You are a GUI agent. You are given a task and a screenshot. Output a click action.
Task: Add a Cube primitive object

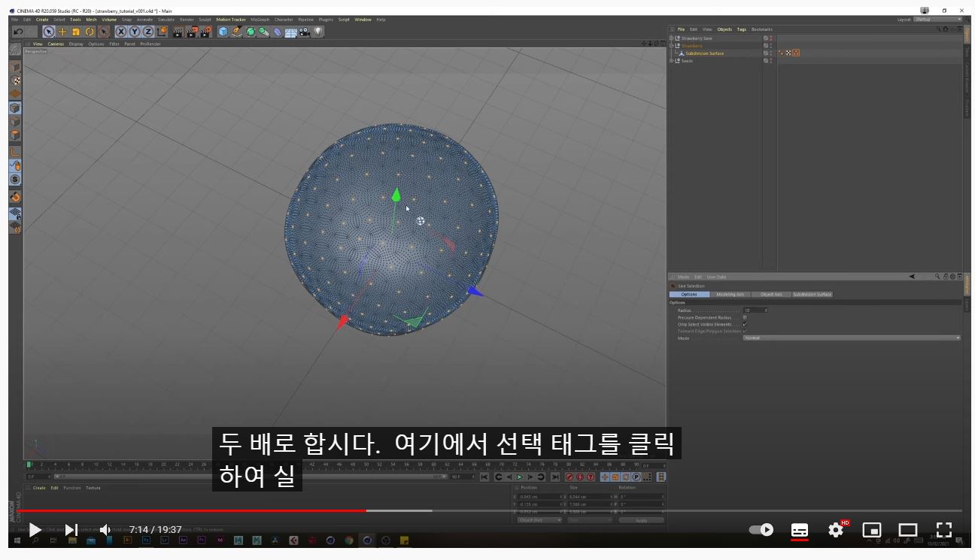pos(223,32)
